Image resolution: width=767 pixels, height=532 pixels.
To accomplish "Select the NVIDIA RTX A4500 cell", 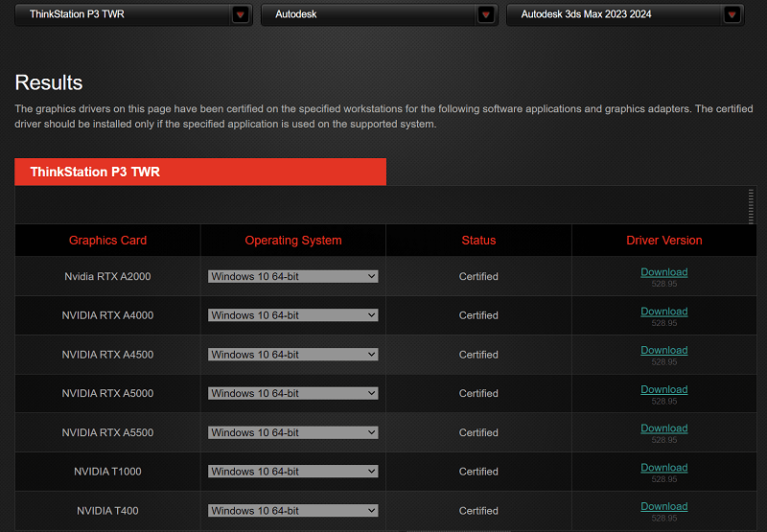I will 107,355.
